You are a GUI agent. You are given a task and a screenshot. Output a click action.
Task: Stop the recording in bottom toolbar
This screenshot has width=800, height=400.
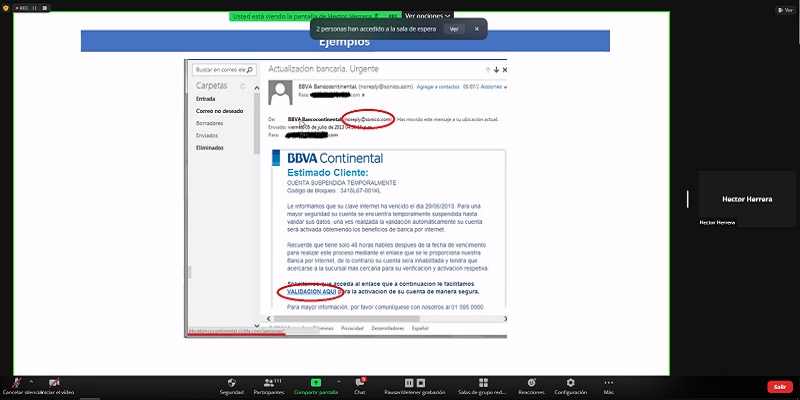tap(421, 383)
